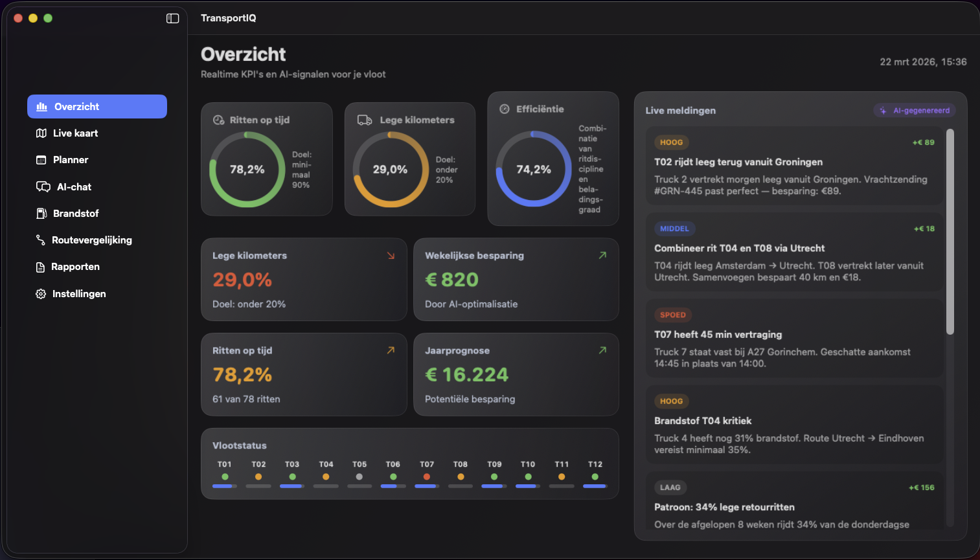Toggle the gray status dot for truck T05
This screenshot has height=560, width=980.
359,476
